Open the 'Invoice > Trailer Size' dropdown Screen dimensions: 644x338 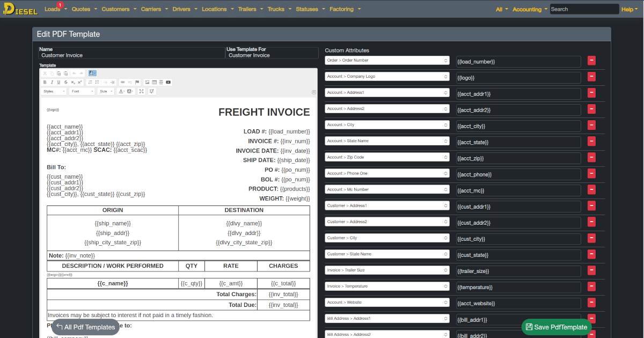pos(387,270)
